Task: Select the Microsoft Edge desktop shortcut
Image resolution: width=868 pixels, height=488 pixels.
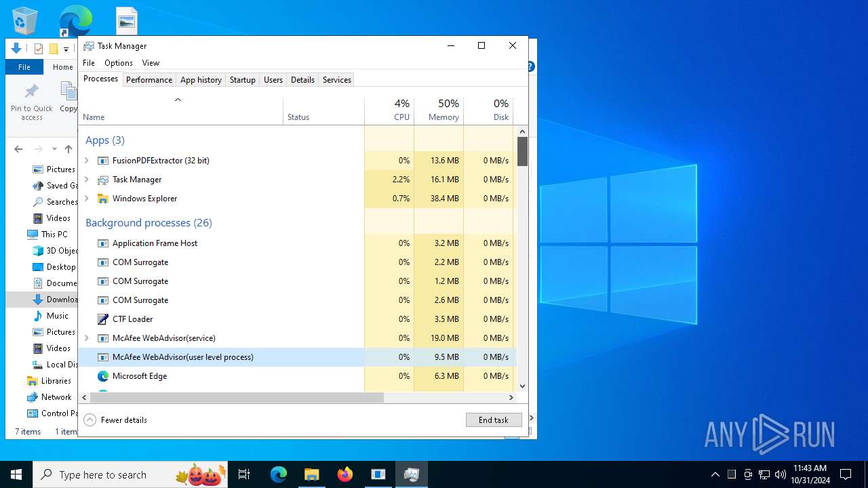Action: pos(75,20)
